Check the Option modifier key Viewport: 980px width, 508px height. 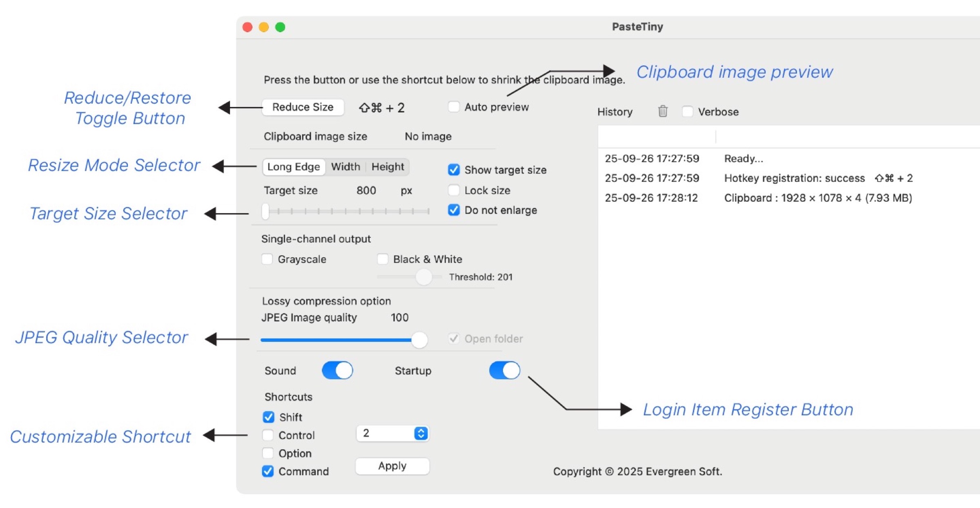pos(268,453)
